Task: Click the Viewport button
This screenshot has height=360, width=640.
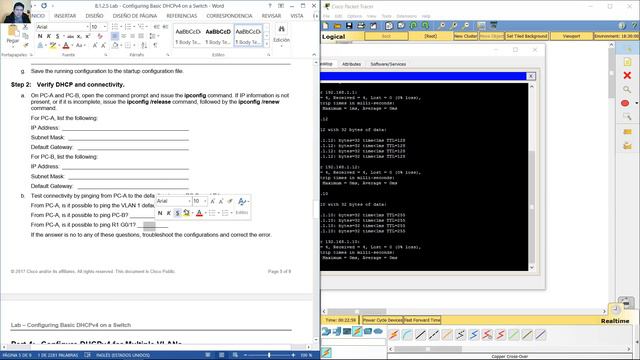Action: (571, 36)
